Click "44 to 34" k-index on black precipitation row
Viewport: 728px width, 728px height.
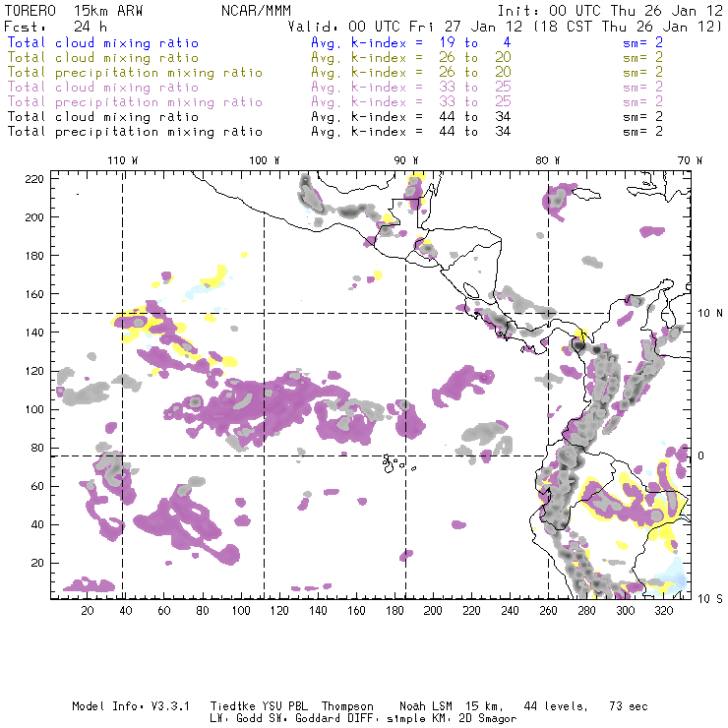475,132
